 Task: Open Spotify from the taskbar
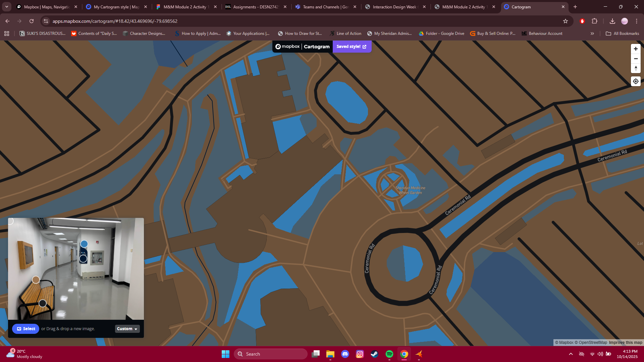389,354
